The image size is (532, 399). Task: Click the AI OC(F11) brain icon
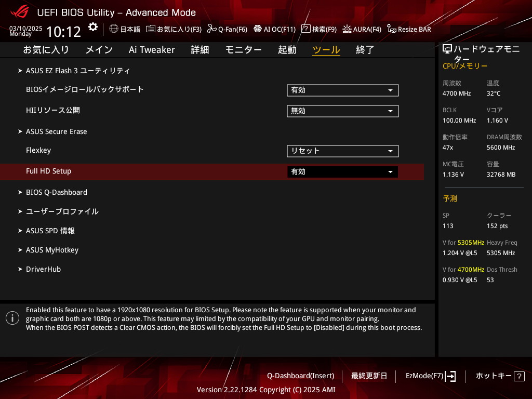point(258,29)
